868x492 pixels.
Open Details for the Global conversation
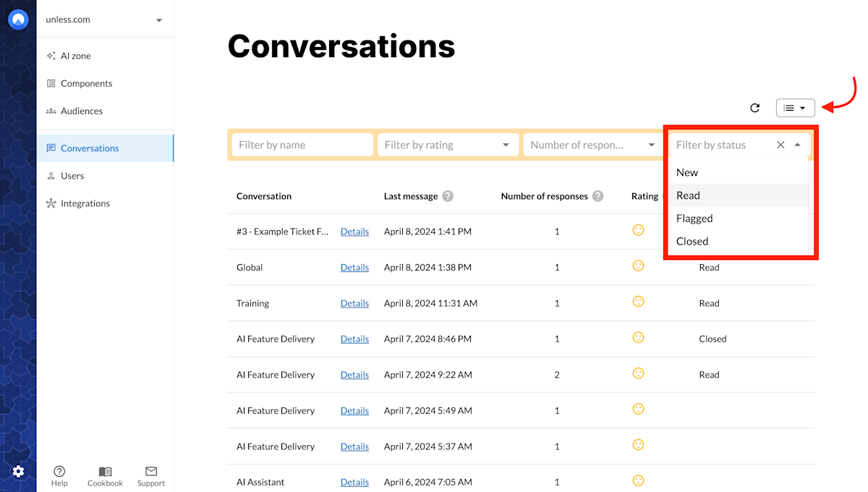coord(354,267)
